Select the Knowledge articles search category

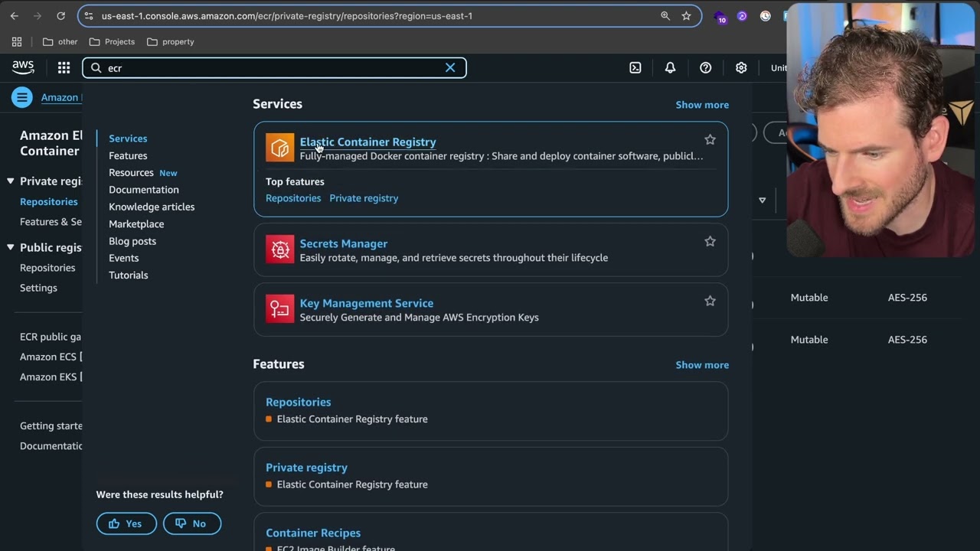tap(152, 207)
